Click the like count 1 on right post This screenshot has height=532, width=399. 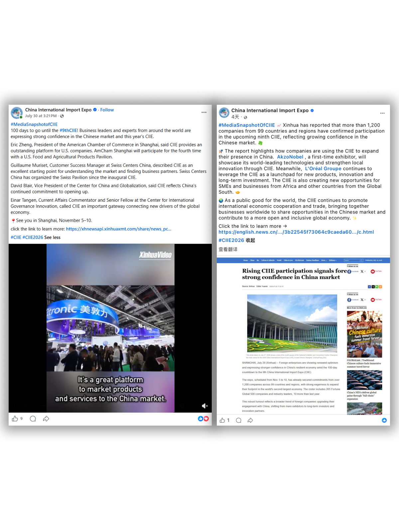tap(228, 420)
